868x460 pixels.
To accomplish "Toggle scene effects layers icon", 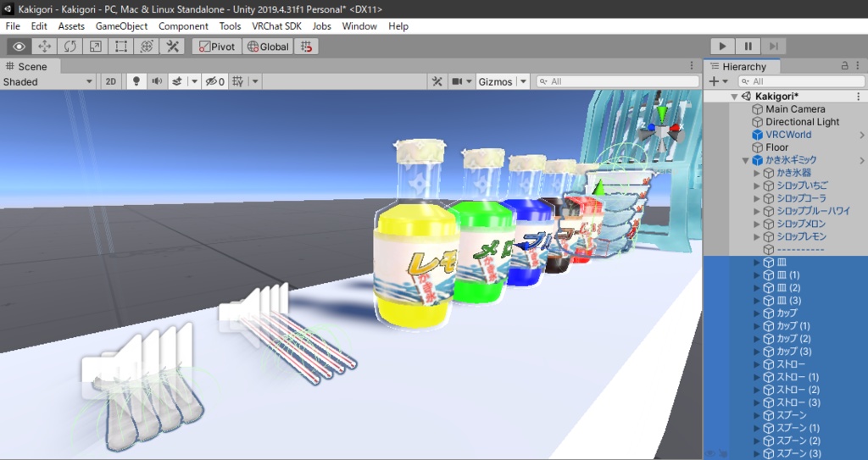I will [177, 81].
